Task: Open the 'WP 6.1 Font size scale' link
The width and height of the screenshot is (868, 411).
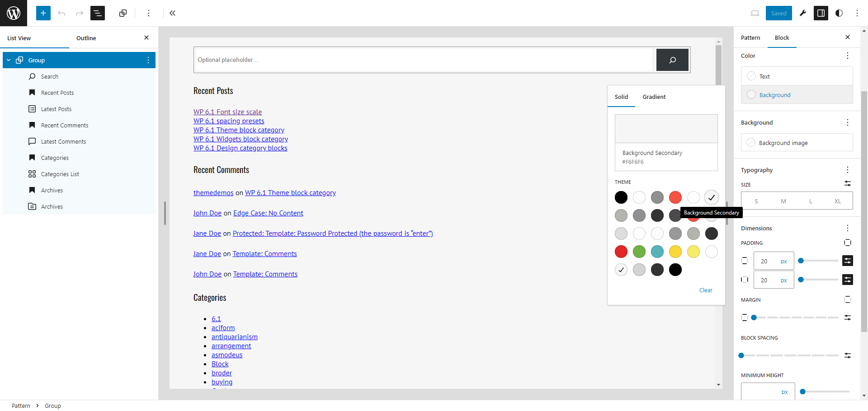Action: pos(227,112)
